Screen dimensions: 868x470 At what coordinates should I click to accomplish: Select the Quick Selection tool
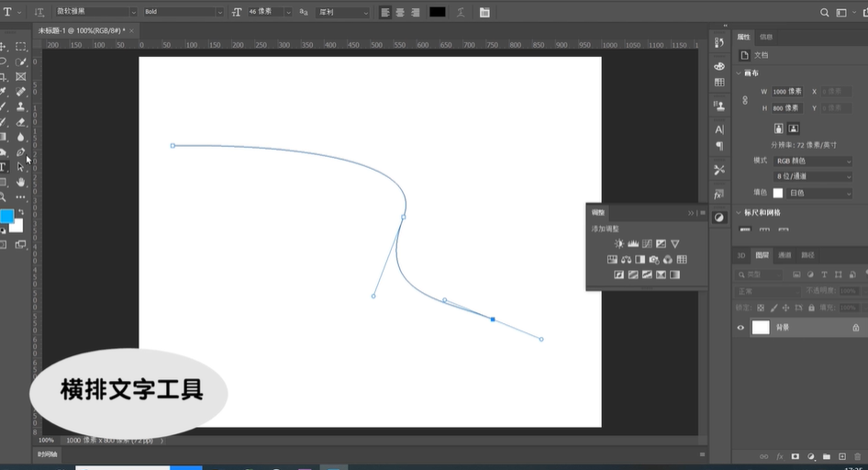pyautogui.click(x=21, y=62)
